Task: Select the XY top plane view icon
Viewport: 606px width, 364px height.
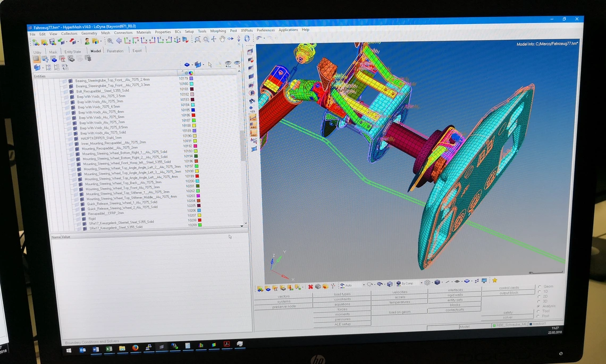Action: click(128, 40)
